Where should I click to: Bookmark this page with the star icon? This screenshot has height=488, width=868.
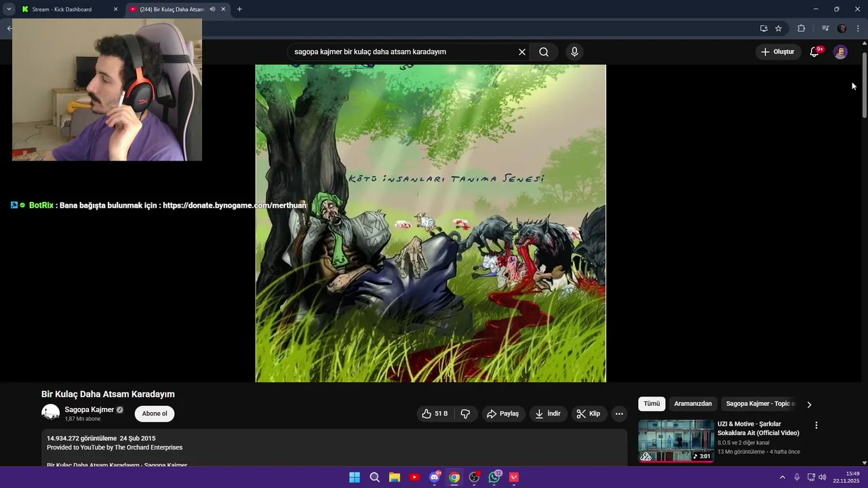coord(778,28)
